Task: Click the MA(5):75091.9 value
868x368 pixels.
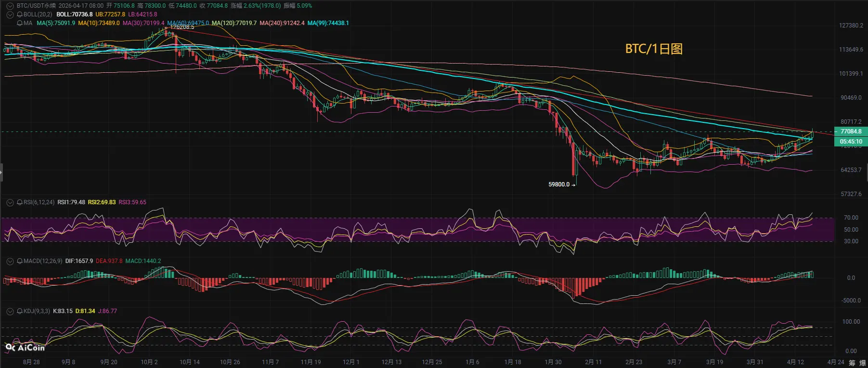Action: tap(56, 23)
